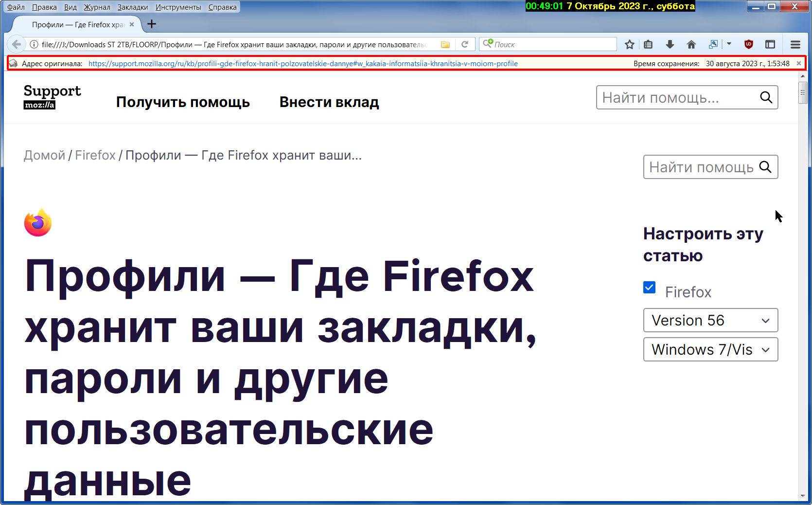The width and height of the screenshot is (812, 505).
Task: Click the file URL address bar
Action: pos(233,44)
